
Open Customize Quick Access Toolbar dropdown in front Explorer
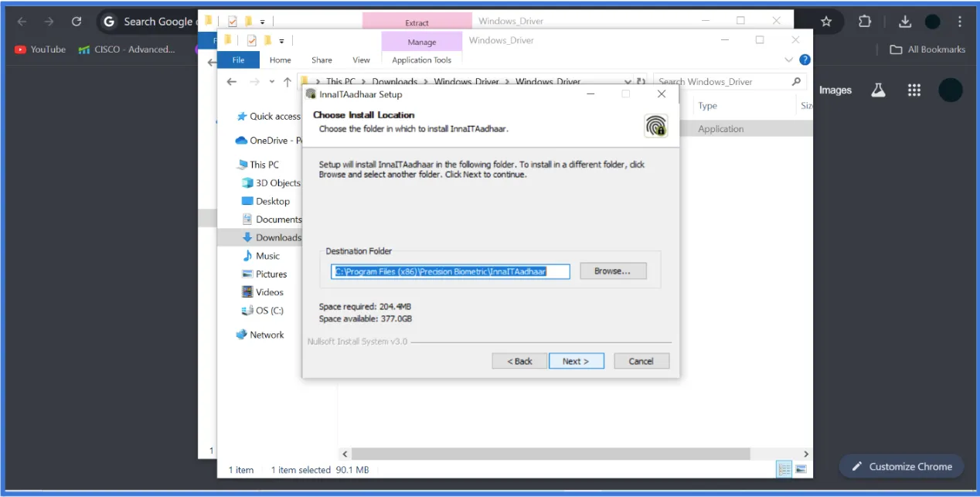(x=281, y=41)
